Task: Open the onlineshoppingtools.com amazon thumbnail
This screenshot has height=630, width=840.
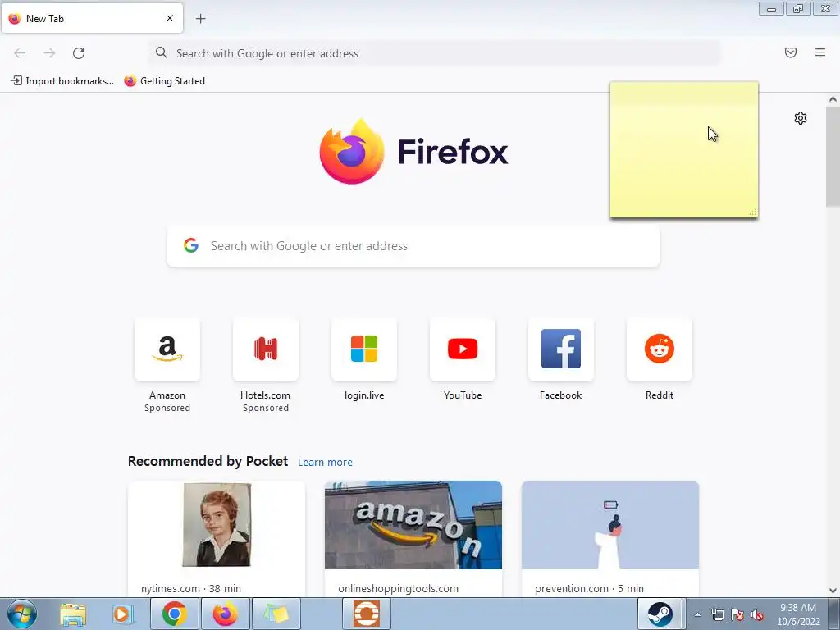Action: tap(413, 525)
